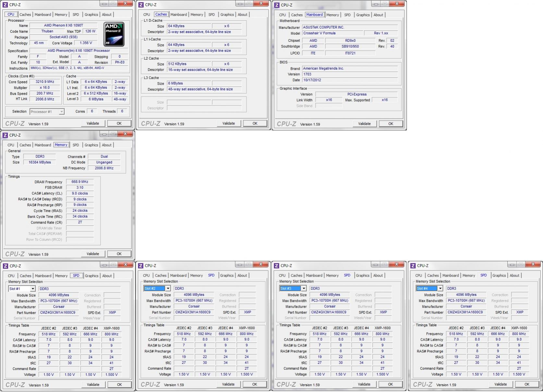543x392 pixels.
Task: Open the Slot #2 memory slot dropdown
Action: [157, 288]
